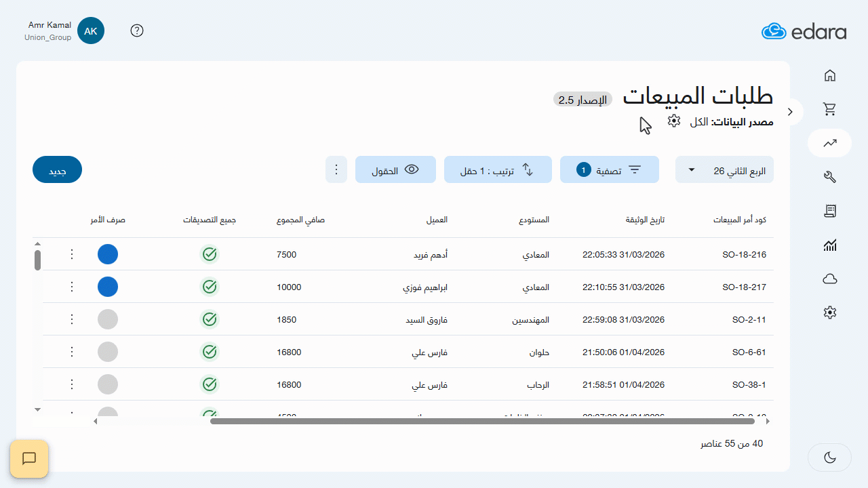The image size is (868, 488).
Task: Sort by صرف الأمر column header
Action: pos(108,220)
